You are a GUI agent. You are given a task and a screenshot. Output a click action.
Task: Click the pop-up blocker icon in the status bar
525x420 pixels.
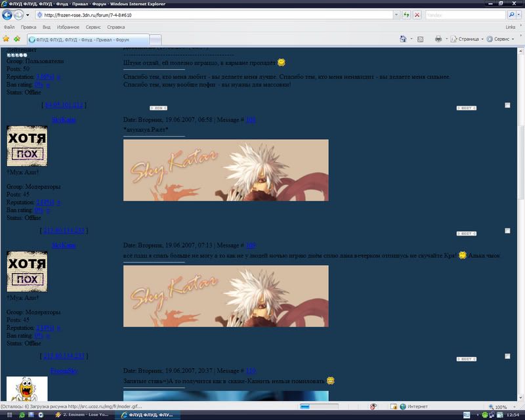373,406
